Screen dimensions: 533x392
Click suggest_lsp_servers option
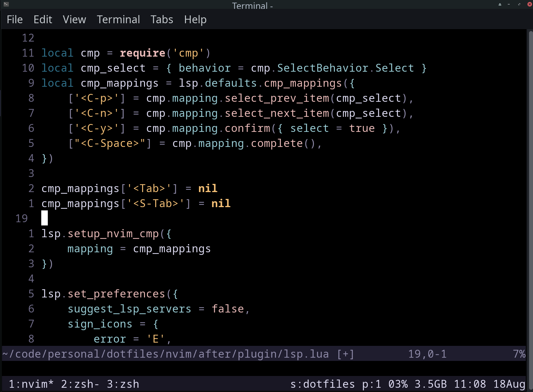[129, 309]
